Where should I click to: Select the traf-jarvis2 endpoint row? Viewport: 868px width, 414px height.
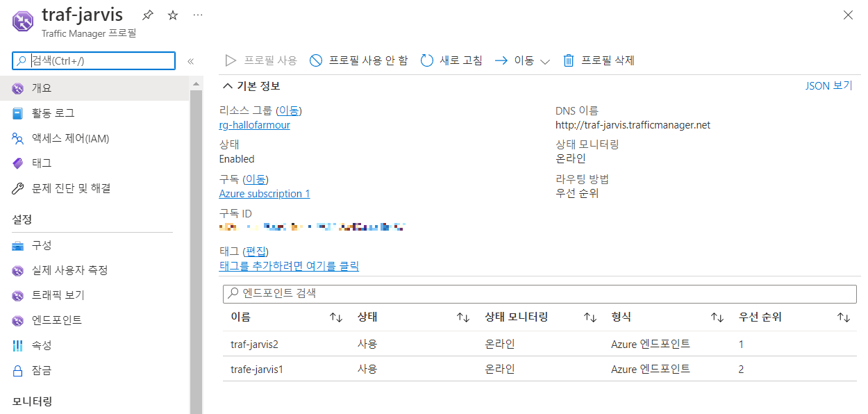(x=540, y=344)
